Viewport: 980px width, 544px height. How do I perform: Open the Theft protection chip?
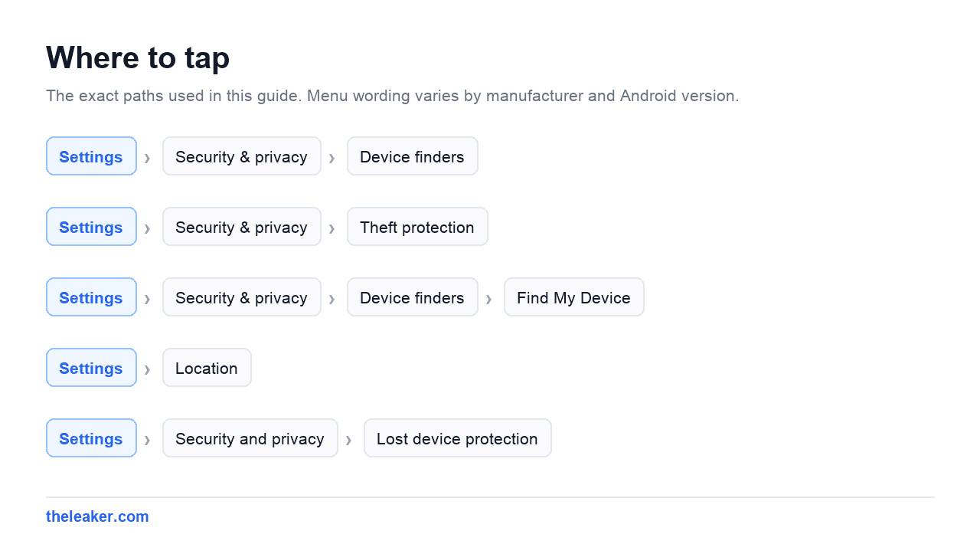click(417, 227)
